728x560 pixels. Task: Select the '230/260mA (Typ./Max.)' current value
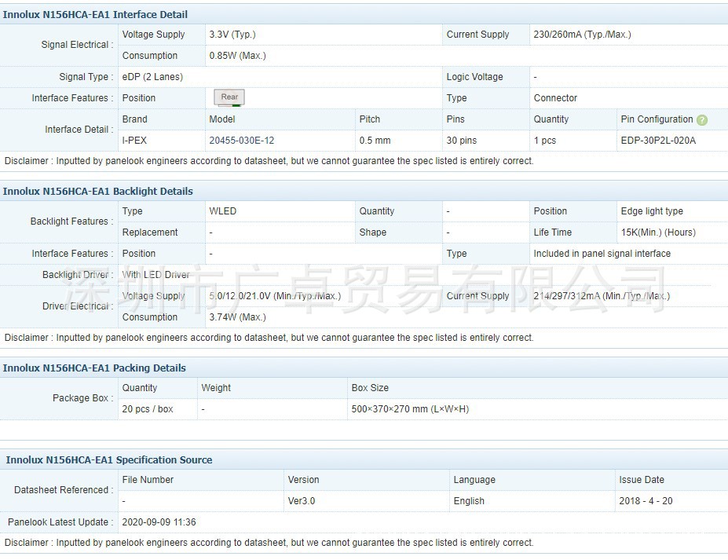pyautogui.click(x=582, y=35)
